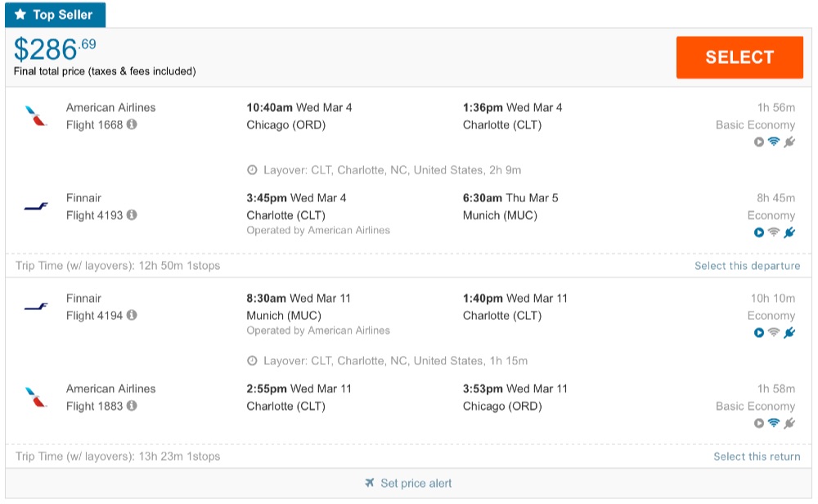Image resolution: width=818 pixels, height=504 pixels.
Task: Click the power plug icon for Flight 1668
Action: [789, 142]
